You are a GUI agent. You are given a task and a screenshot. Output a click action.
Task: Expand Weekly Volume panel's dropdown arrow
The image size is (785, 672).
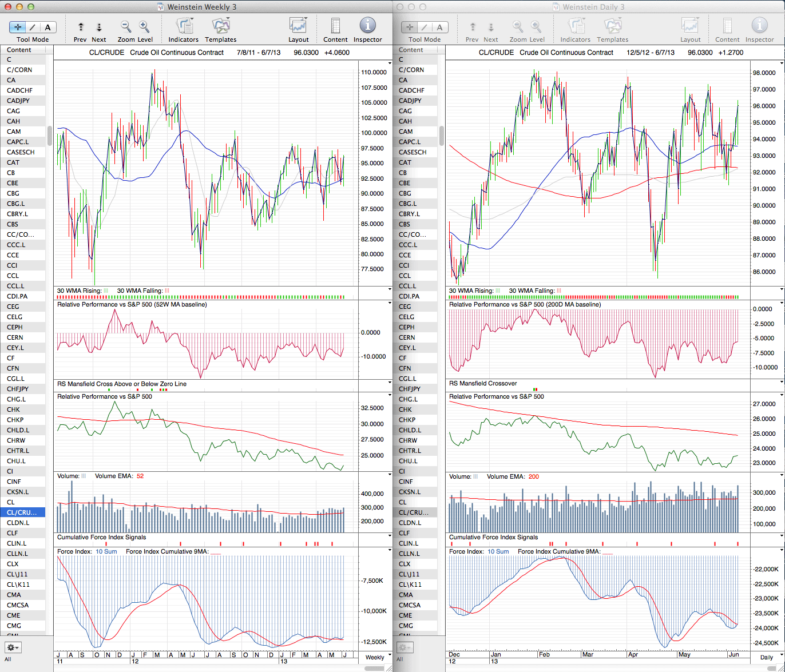390,475
